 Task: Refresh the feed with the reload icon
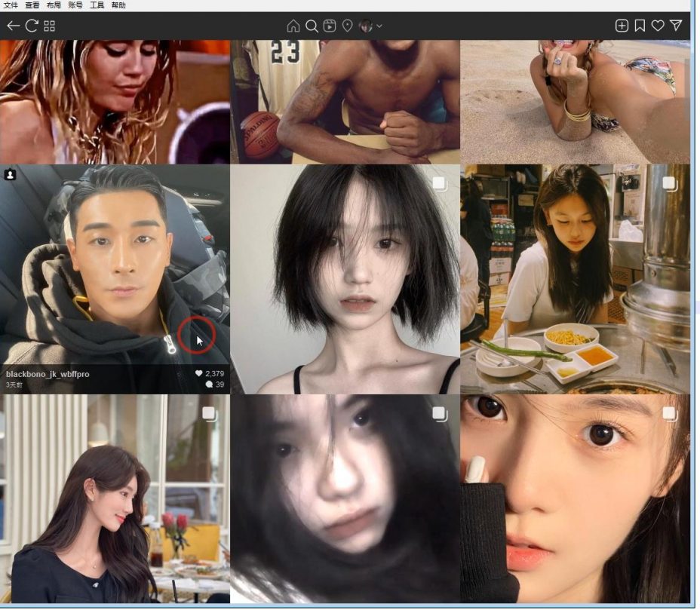coord(32,25)
